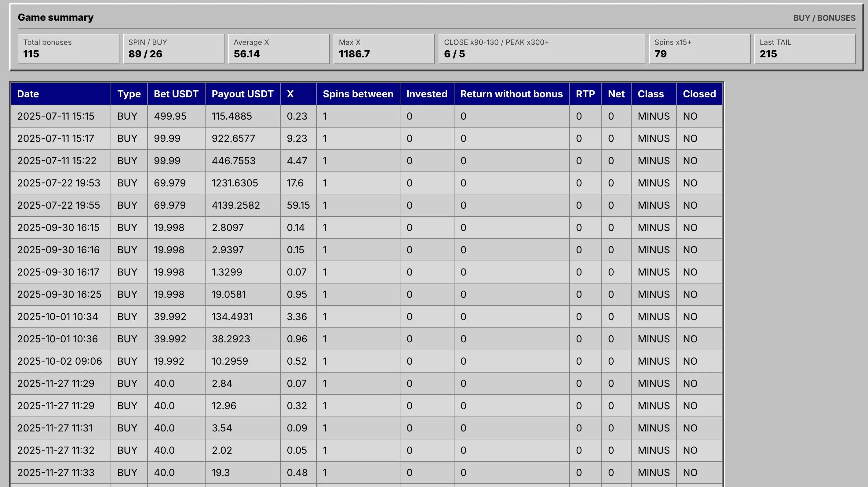Select the SPIN / BUY 89 / 26 card

pos(173,49)
